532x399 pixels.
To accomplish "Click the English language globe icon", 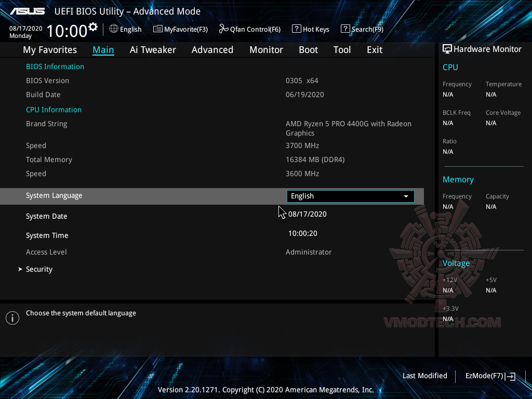I will click(114, 29).
